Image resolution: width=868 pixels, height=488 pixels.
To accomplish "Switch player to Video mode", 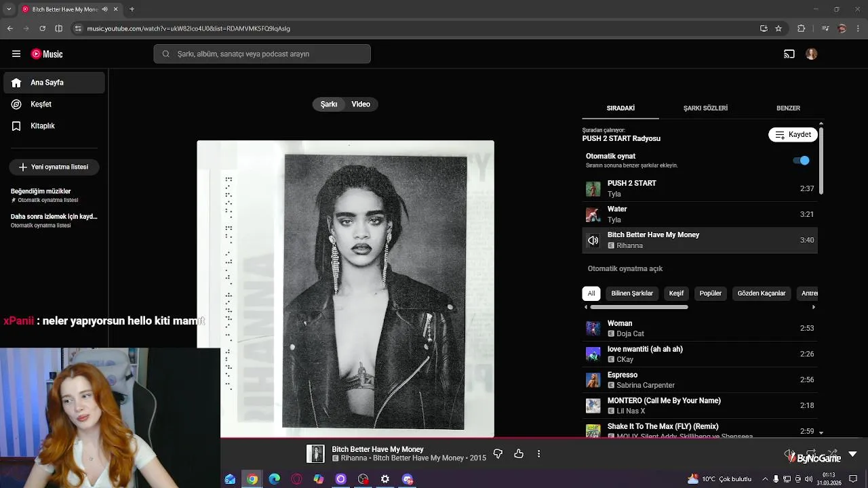I will click(x=361, y=104).
